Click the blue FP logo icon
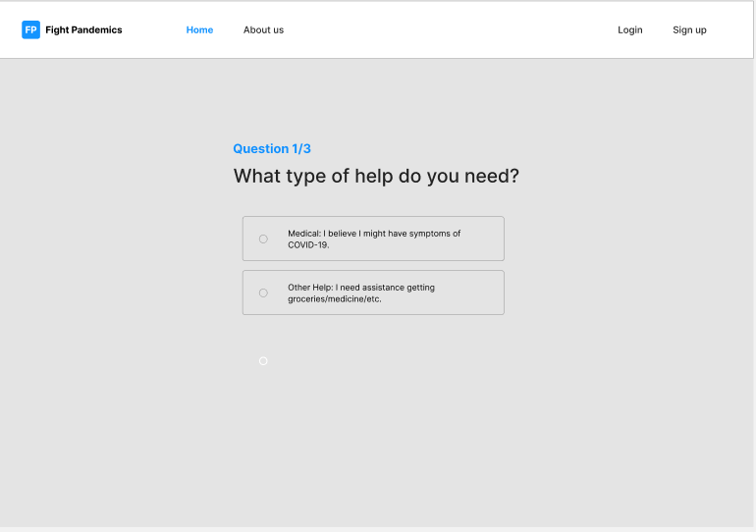The height and width of the screenshot is (532, 756). coord(30,29)
